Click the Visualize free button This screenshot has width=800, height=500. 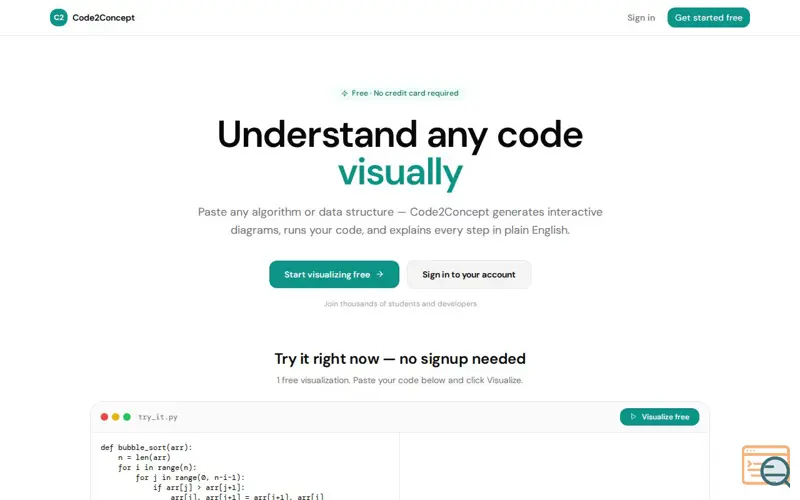659,417
